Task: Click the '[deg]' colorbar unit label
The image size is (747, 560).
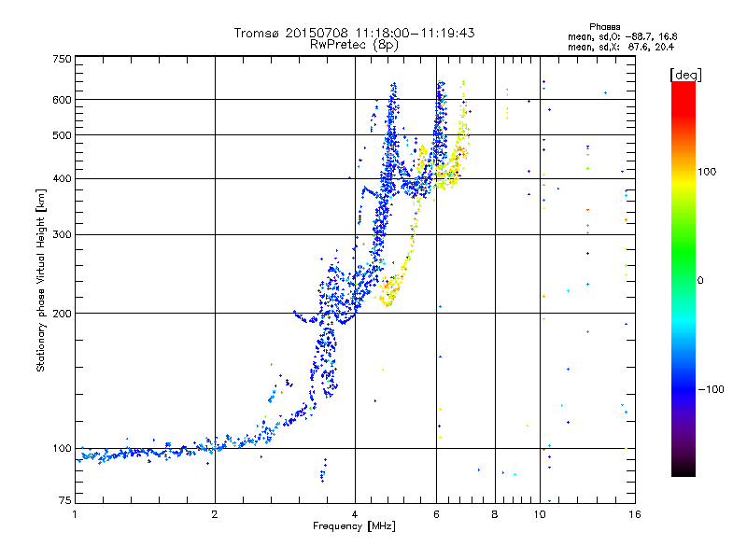Action: click(685, 75)
